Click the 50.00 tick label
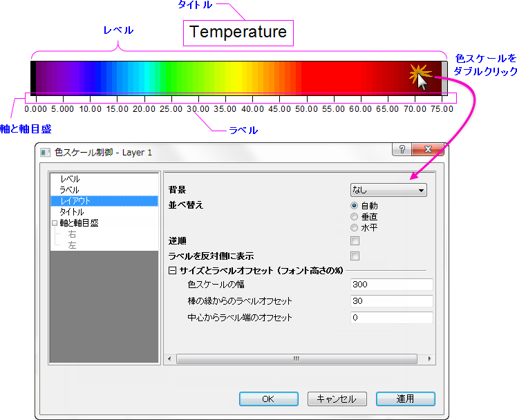517x420 pixels. point(306,109)
